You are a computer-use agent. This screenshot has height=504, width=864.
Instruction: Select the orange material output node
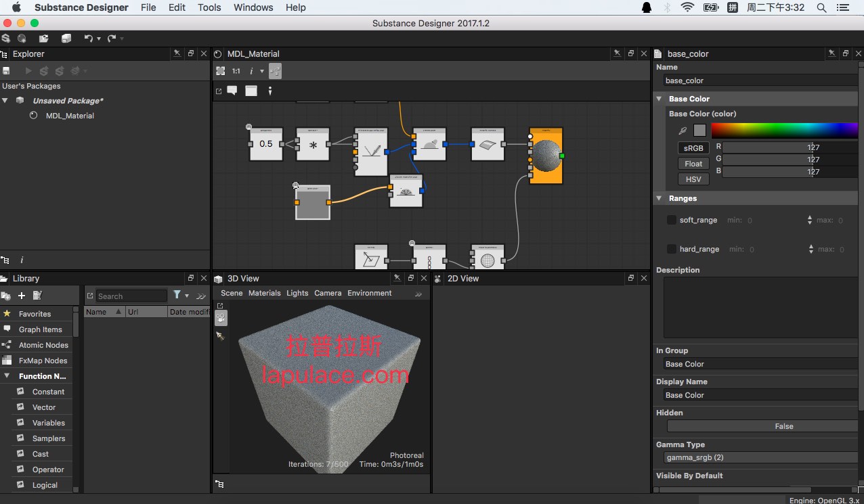pyautogui.click(x=546, y=156)
